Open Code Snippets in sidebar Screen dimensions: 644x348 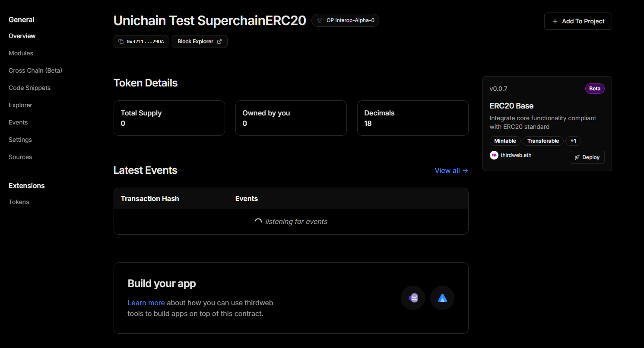click(29, 88)
